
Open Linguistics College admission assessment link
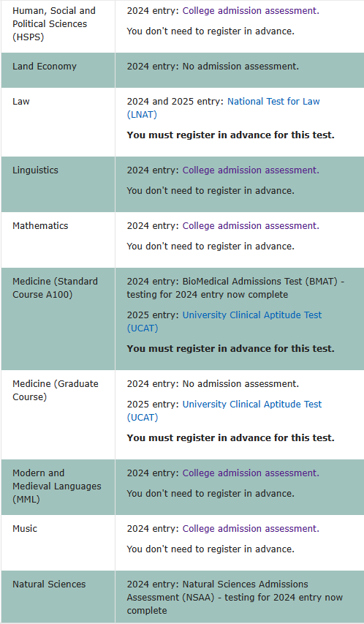tap(251, 170)
